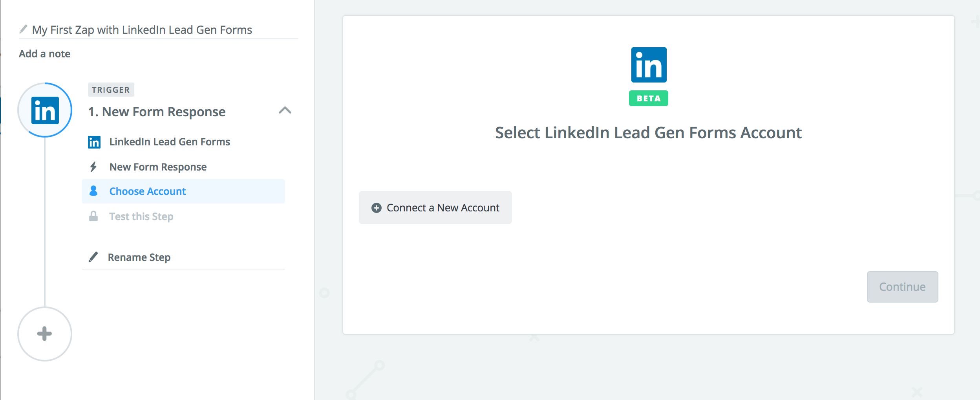Click the LinkedIn trigger circle icon

pos(45,110)
